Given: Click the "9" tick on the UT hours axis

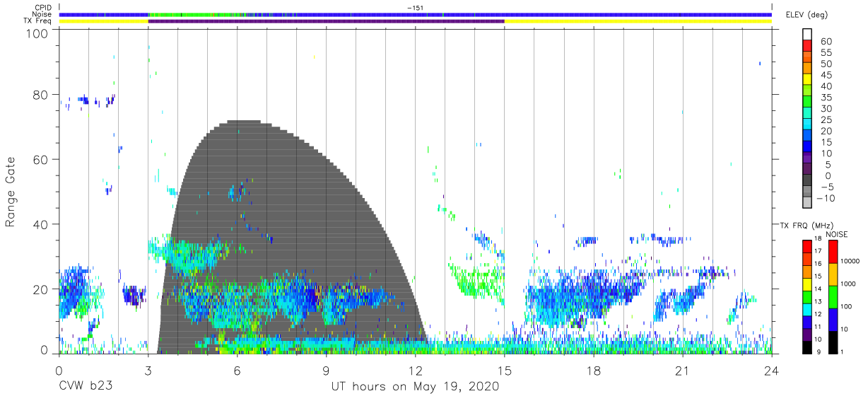Looking at the screenshot, I should (x=326, y=370).
